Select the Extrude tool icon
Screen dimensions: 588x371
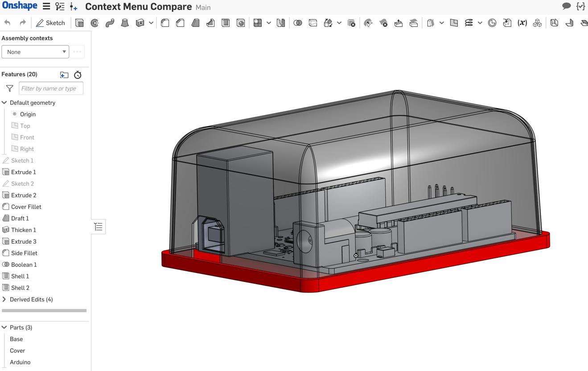point(79,23)
